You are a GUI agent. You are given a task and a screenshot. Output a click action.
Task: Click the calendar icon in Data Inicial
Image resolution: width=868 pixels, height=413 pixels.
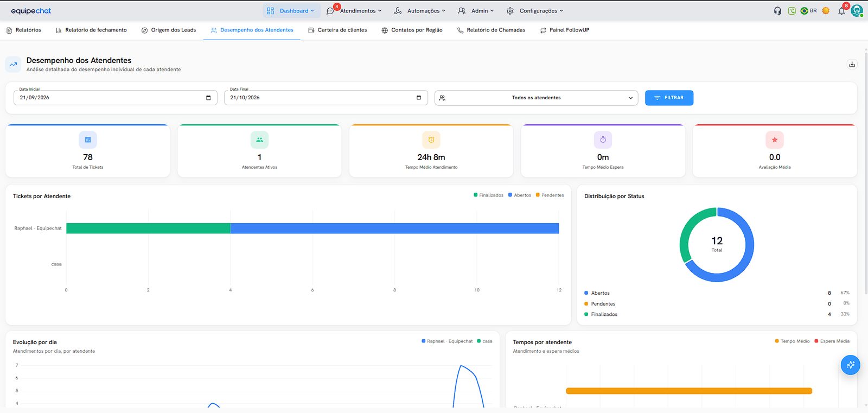[x=208, y=98]
